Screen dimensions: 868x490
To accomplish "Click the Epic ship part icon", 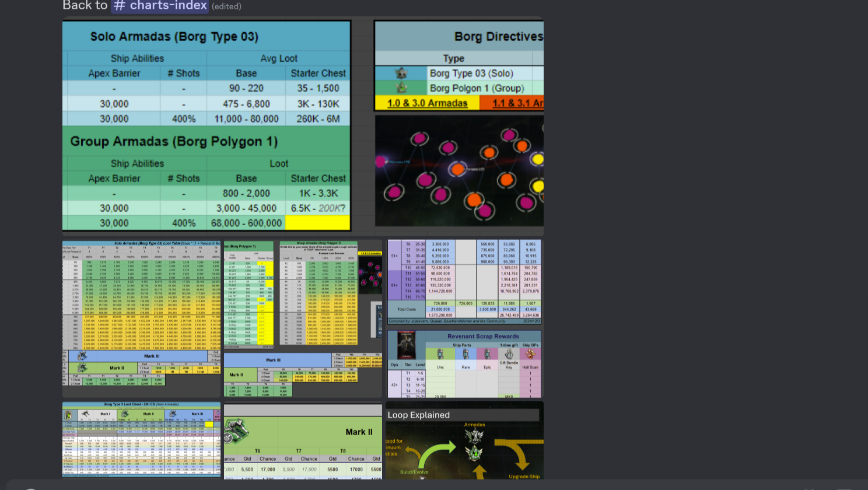I will tap(487, 355).
